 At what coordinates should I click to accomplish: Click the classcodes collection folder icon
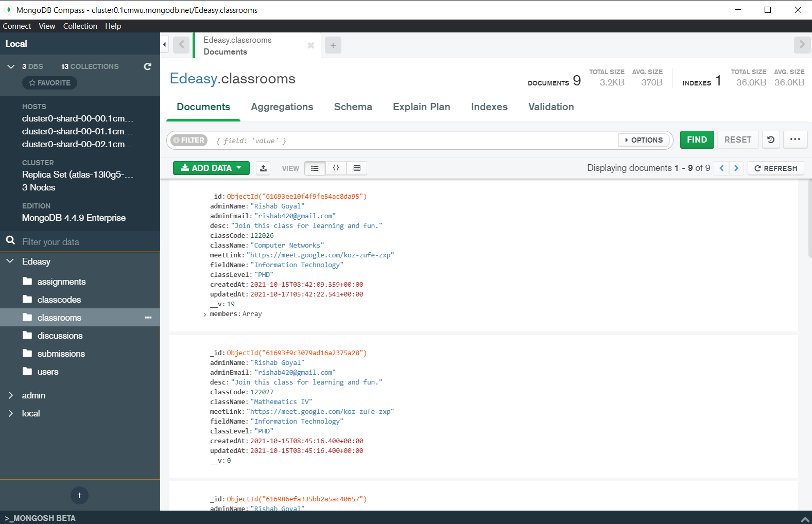[27, 300]
